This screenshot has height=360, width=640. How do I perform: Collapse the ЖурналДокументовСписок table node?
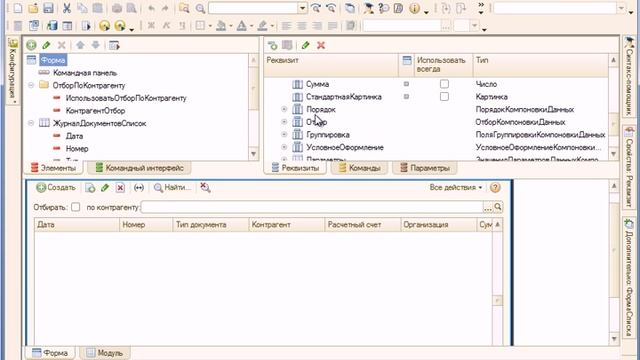tap(31, 123)
